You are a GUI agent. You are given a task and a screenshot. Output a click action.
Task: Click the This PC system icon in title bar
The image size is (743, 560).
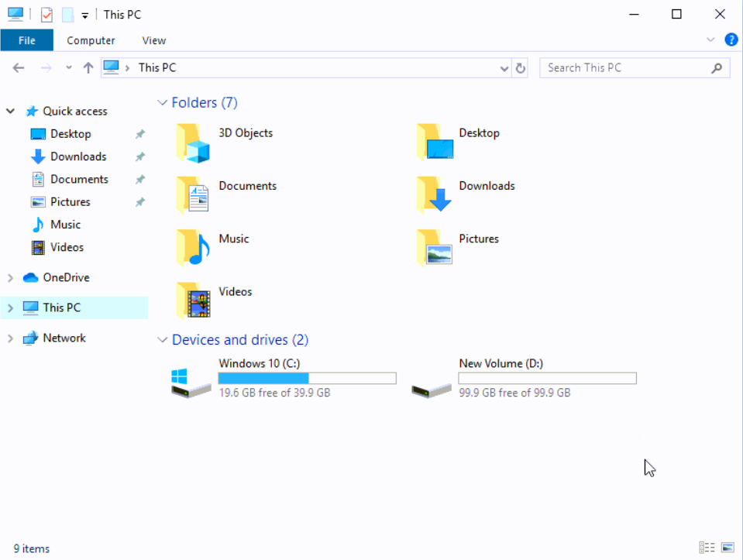pos(15,14)
